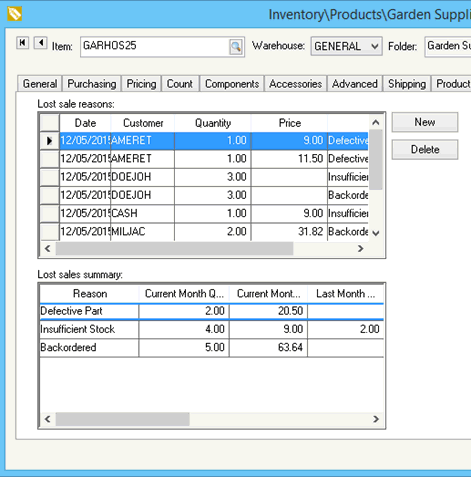Click summary value 63.64
The height and width of the screenshot is (477, 471).
point(268,348)
